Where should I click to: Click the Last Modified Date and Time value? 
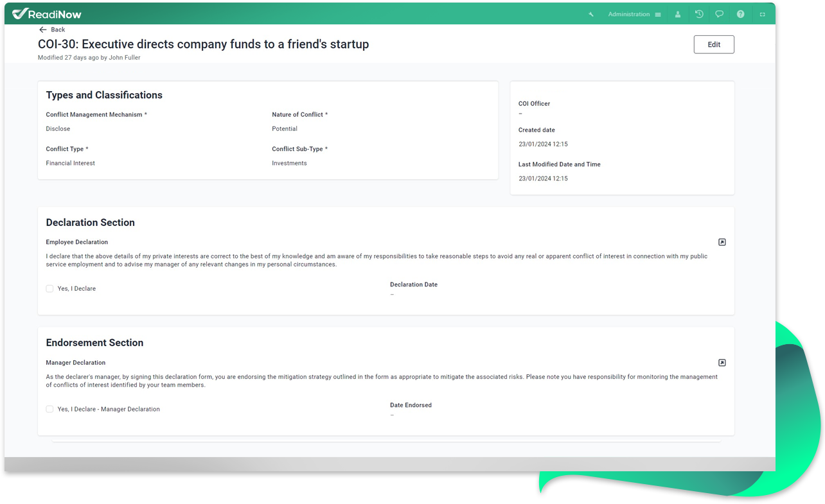click(x=543, y=178)
